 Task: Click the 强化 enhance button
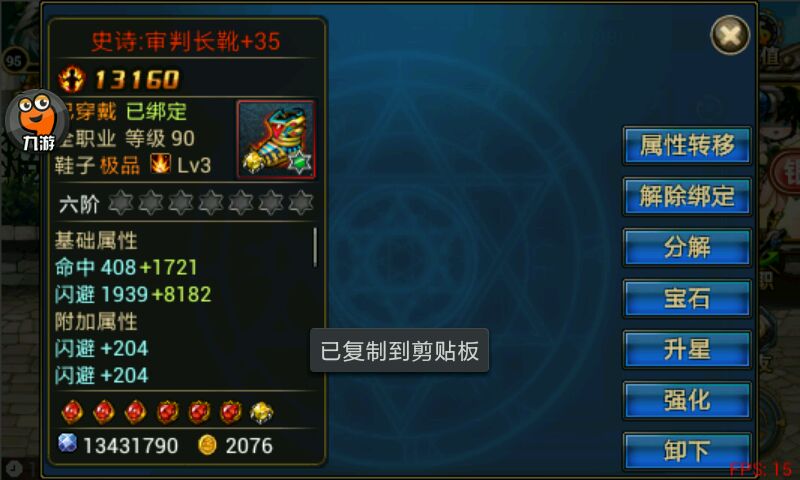tap(687, 400)
